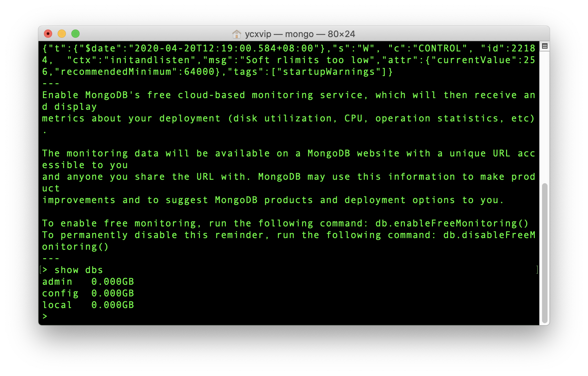Click the vertical scrollbar thumb in terminal
588x376 pixels.
coord(544,253)
